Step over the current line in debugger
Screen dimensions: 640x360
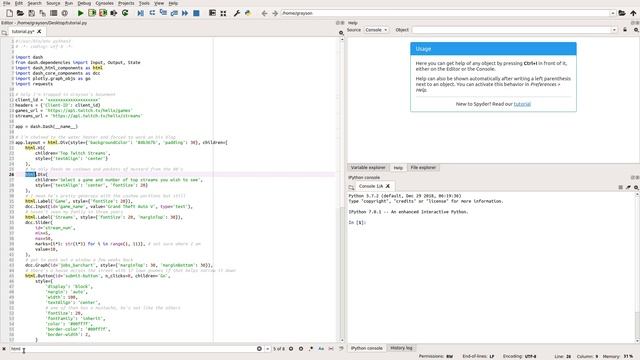click(x=152, y=13)
